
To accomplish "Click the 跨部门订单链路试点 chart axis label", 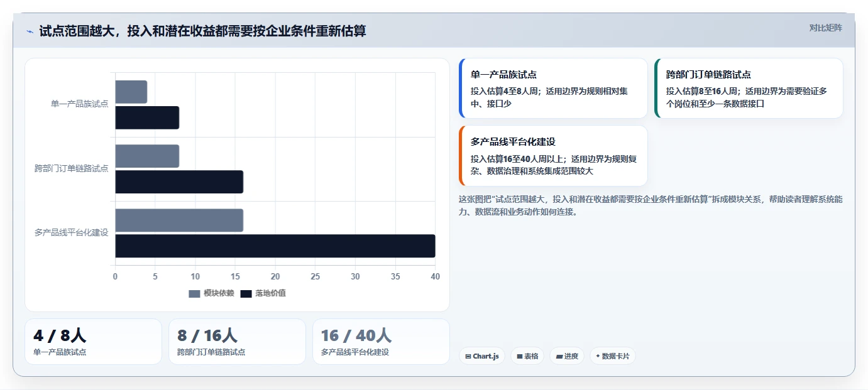I will [x=71, y=168].
